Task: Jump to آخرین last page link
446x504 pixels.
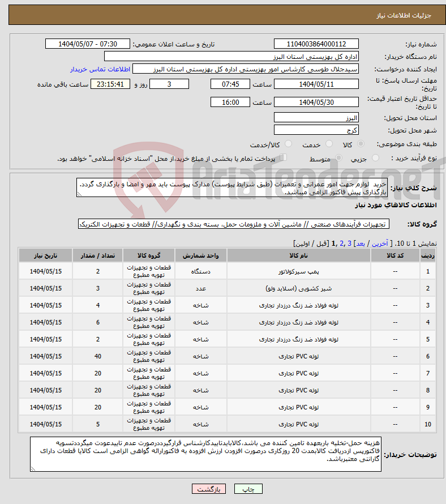Action: click(x=380, y=244)
